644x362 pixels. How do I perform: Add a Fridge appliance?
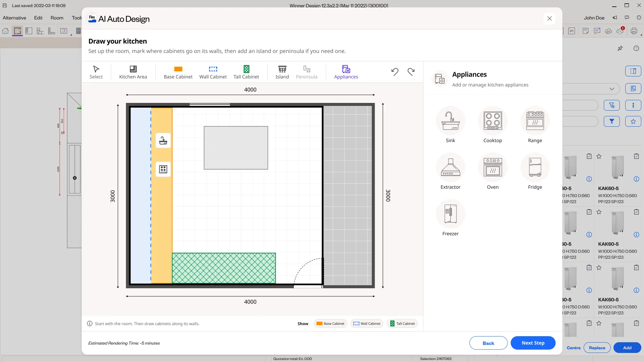[535, 171]
